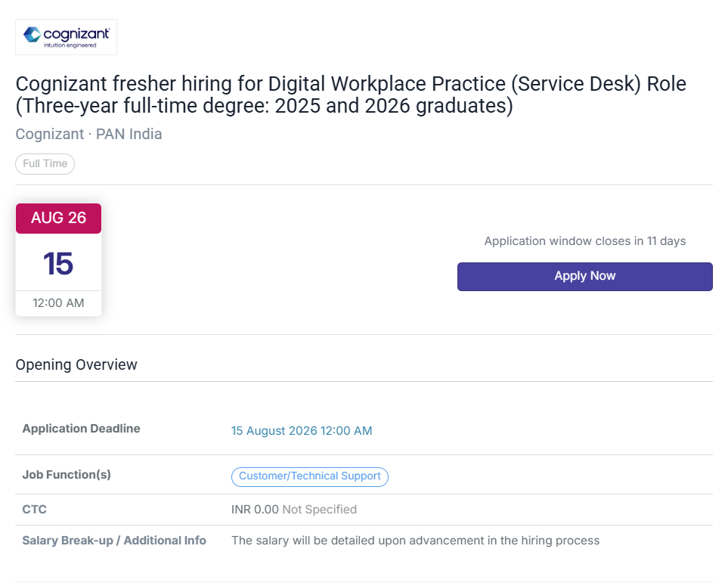Click the 15 August 2026 deadline link
This screenshot has width=728, height=583.
click(302, 430)
